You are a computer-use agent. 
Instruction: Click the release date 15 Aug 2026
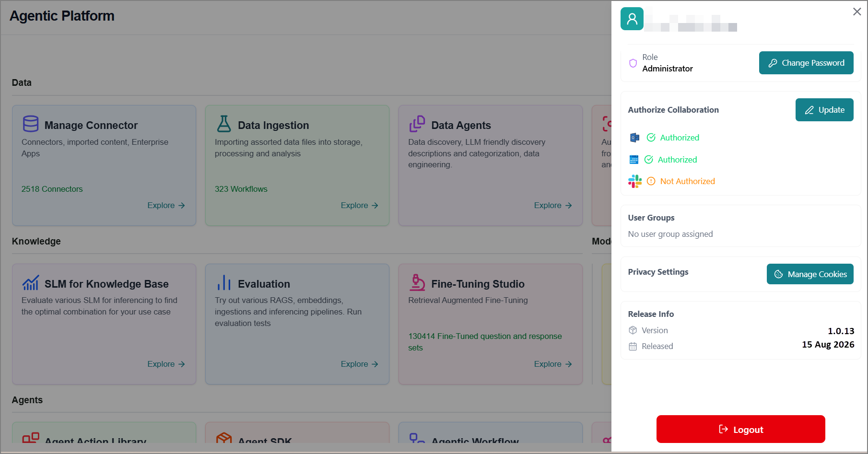pos(828,345)
